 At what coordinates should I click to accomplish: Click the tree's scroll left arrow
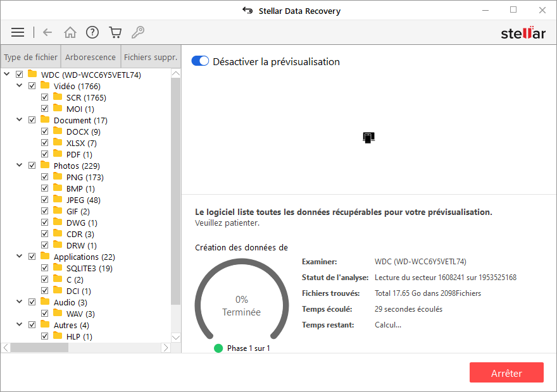(x=6, y=348)
